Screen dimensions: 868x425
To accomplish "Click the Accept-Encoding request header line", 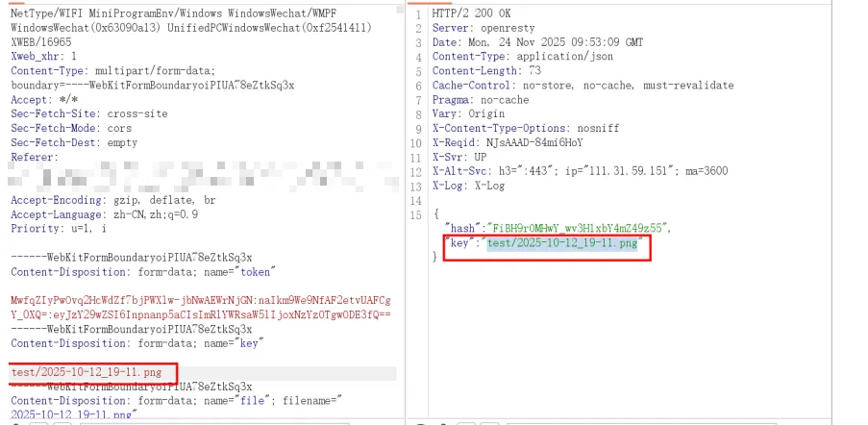I will [112, 200].
